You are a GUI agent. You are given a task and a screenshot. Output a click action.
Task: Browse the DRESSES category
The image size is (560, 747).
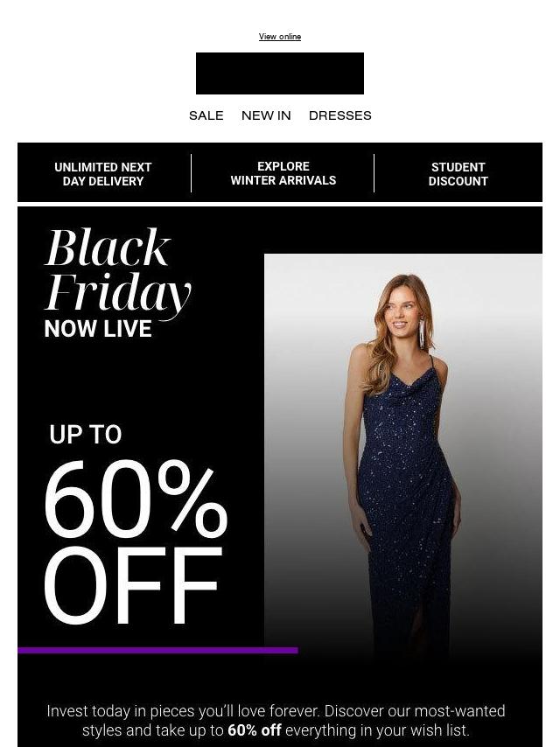coord(339,115)
